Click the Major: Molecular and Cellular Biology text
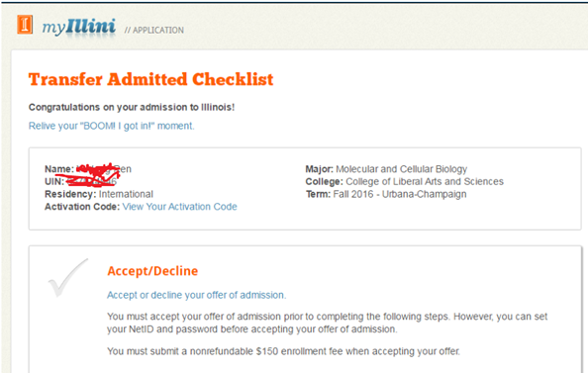 click(386, 169)
